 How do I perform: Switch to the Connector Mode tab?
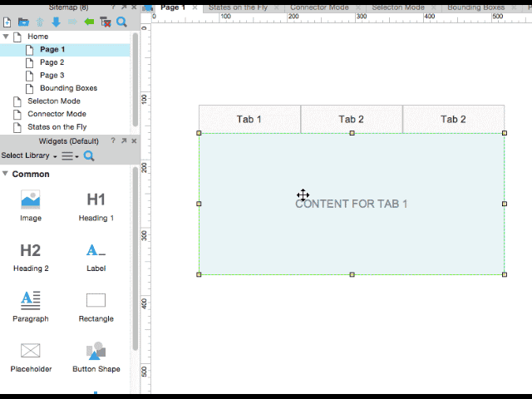click(x=319, y=7)
